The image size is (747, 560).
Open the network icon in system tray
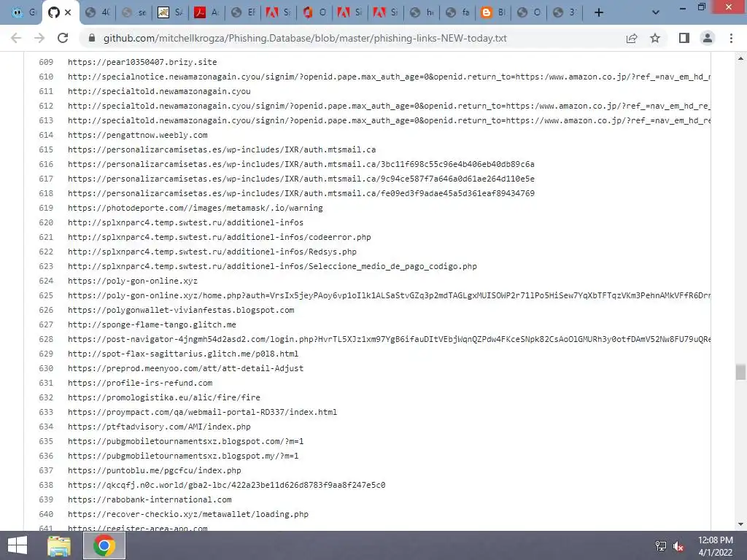(x=661, y=545)
